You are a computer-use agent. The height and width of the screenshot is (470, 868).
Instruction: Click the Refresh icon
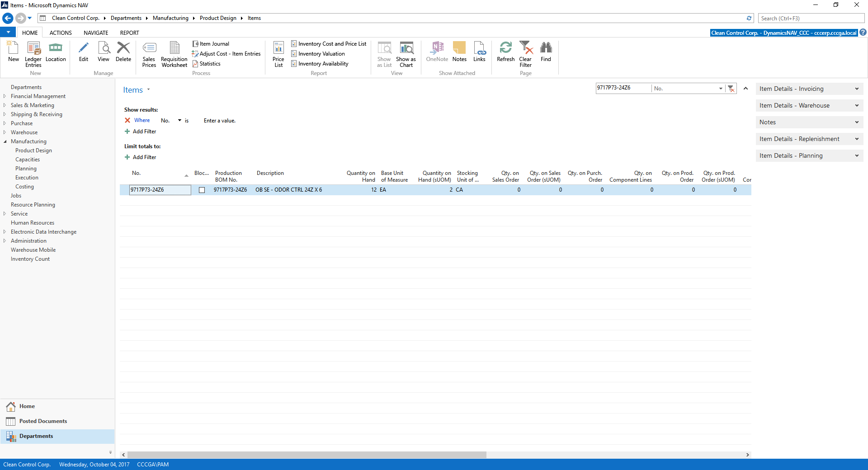coord(506,52)
